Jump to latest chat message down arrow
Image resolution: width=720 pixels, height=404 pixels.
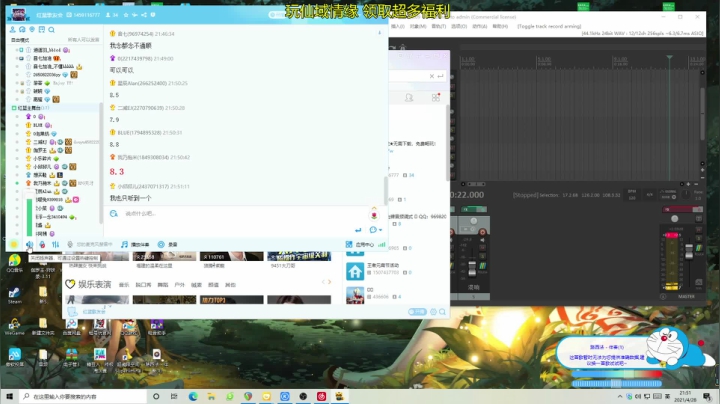click(x=379, y=33)
